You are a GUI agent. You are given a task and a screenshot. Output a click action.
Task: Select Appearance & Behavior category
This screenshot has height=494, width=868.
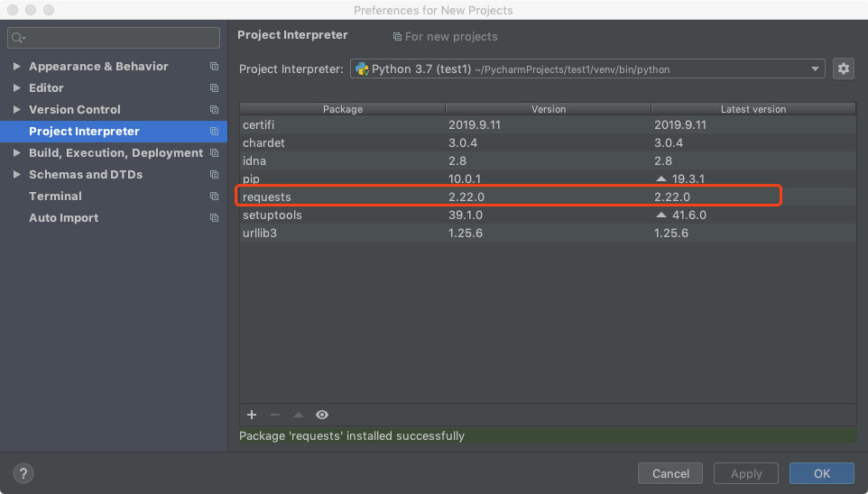(98, 67)
